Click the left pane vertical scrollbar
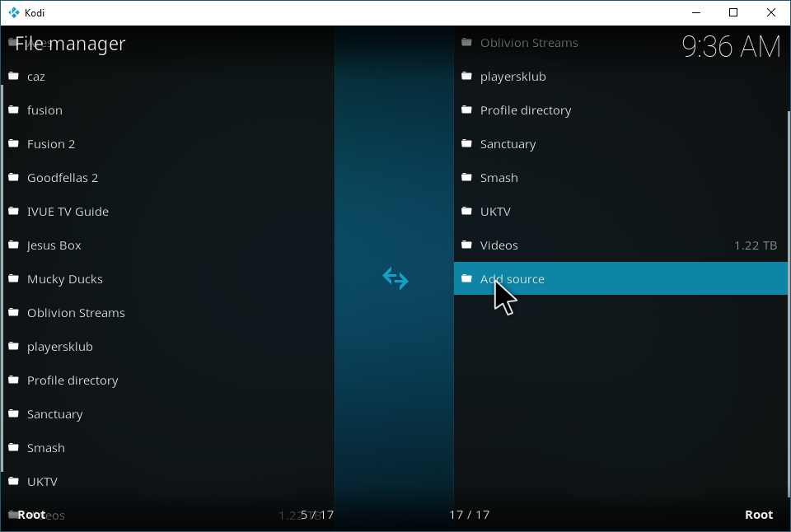The height and width of the screenshot is (532, 791). [2, 278]
